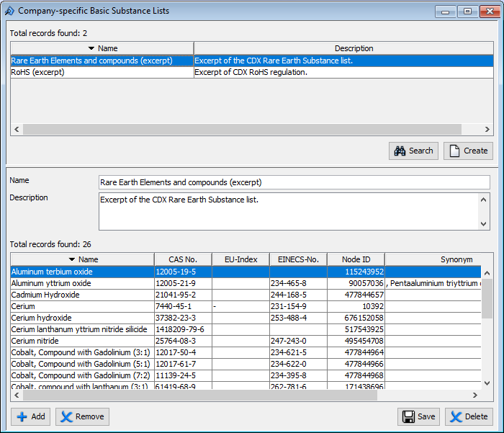
Task: Delete the selected substance list
Action: coord(469,416)
